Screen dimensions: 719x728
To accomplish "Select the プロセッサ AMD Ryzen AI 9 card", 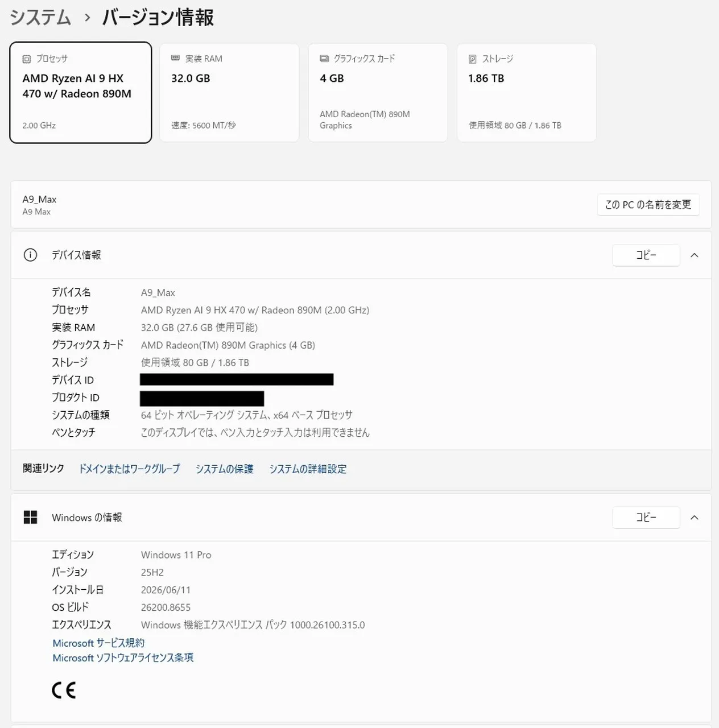I will (x=81, y=92).
